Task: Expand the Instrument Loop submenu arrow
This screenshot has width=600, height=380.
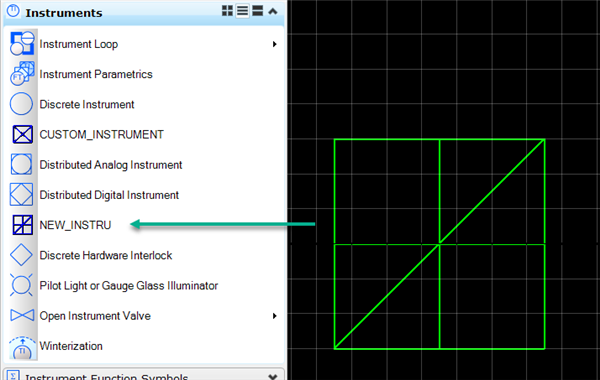Action: [274, 44]
